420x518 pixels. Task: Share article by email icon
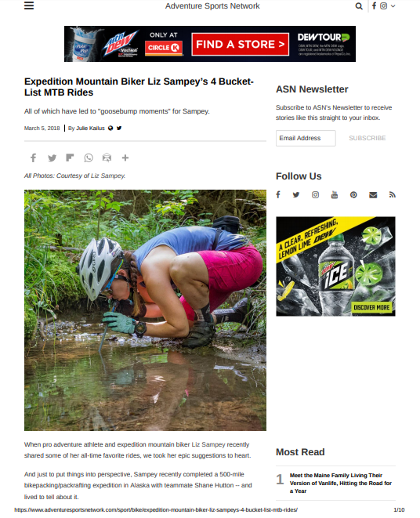click(107, 158)
